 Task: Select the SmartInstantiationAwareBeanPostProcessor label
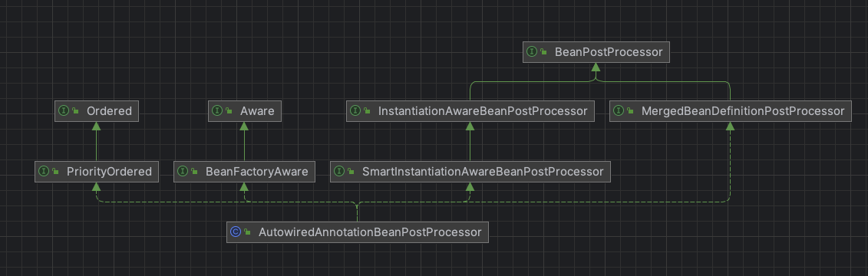(x=483, y=172)
